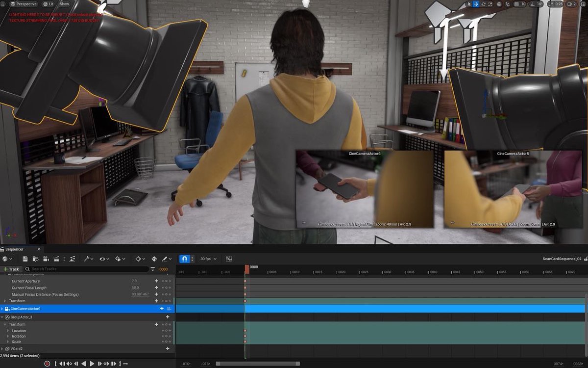The width and height of the screenshot is (588, 368).
Task: Open the Show menu in the viewport
Action: [x=64, y=3]
